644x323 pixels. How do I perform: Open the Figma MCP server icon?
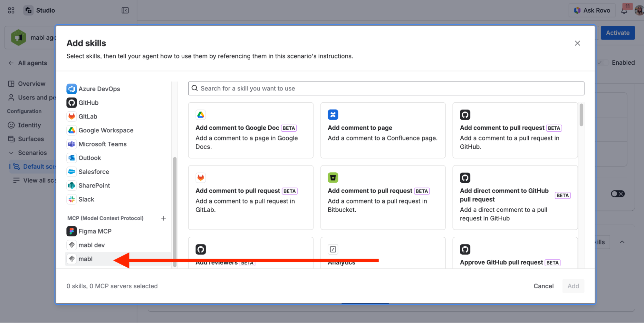[x=72, y=231]
